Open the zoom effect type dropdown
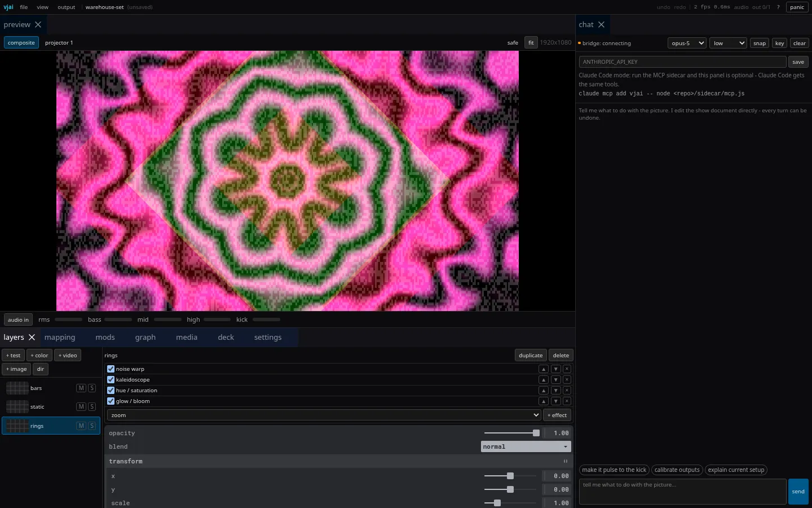Viewport: 812px width, 508px height. (x=324, y=415)
